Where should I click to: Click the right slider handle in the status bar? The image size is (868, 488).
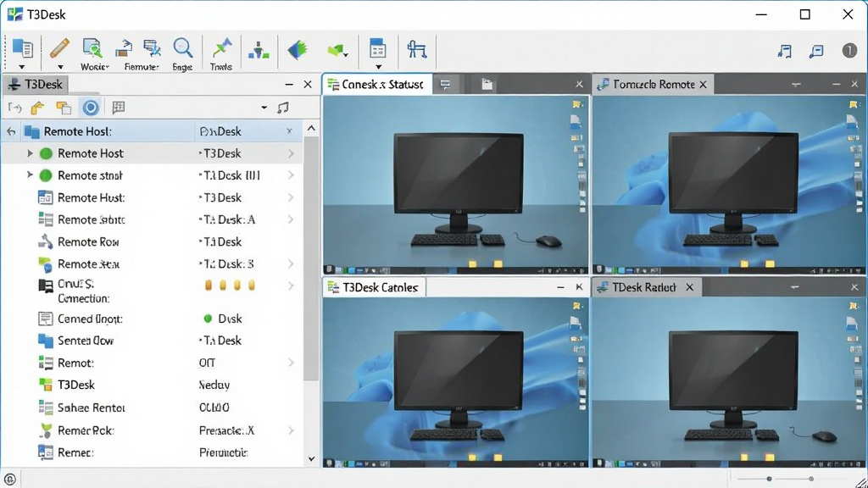(811, 479)
